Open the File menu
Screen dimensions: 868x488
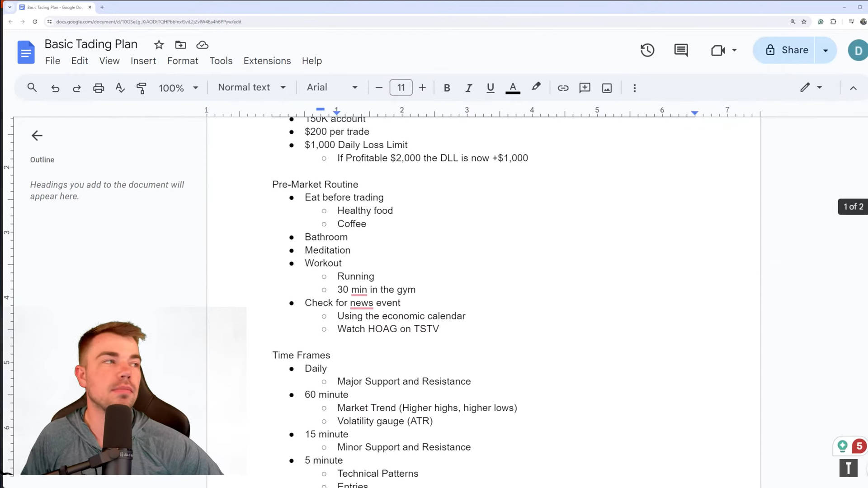pos(52,61)
